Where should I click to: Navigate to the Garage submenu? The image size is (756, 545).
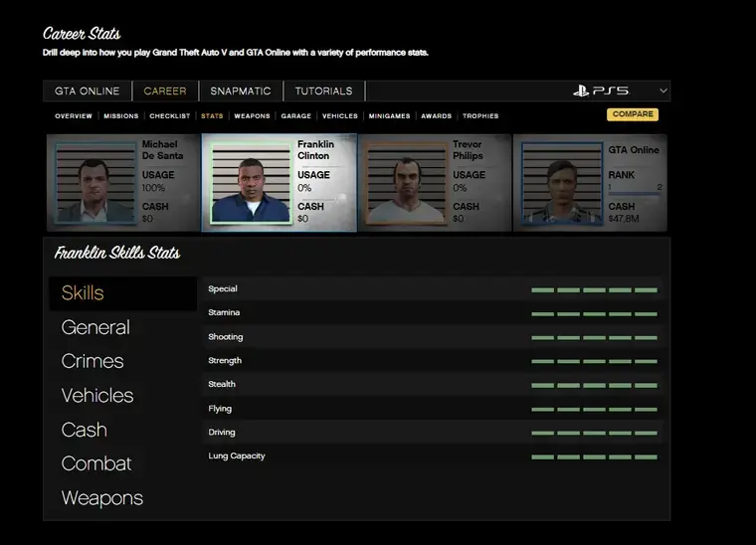[x=295, y=116]
